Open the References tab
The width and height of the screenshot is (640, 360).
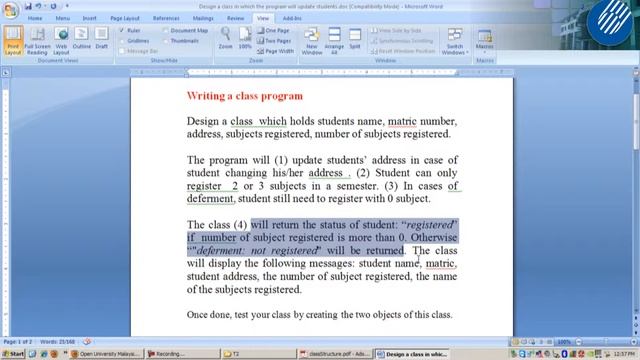click(x=166, y=18)
